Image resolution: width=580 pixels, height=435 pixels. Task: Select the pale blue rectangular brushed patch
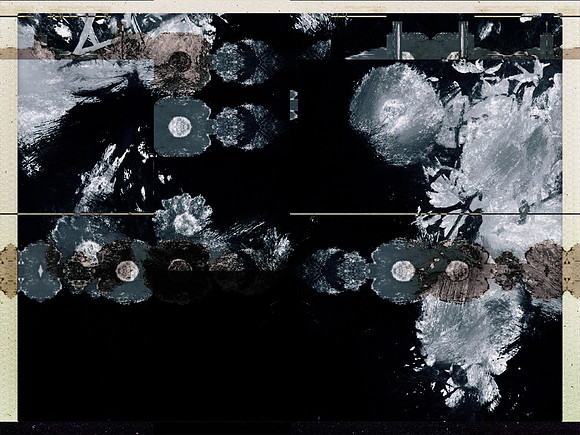[85, 79]
